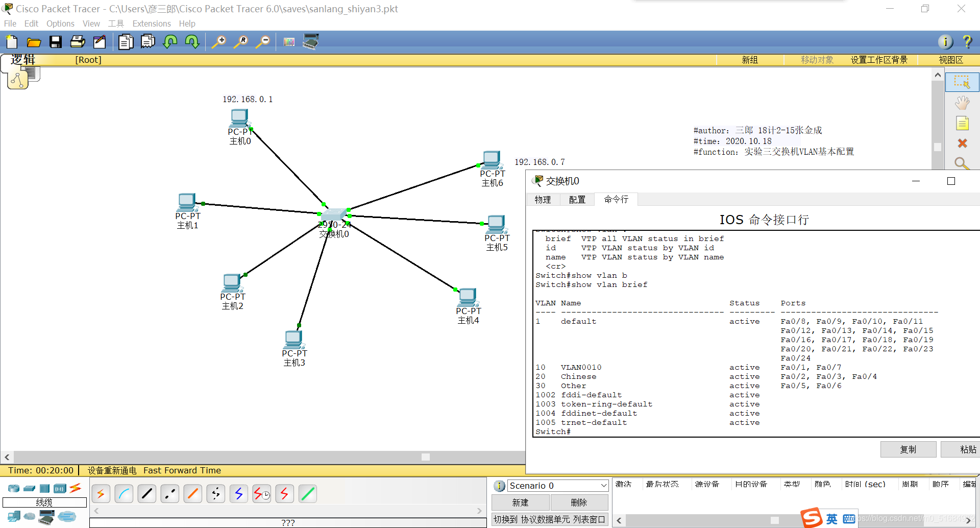Select the 主机3 PC on the canvas
Screen dimensions: 980x528
[x=293, y=340]
